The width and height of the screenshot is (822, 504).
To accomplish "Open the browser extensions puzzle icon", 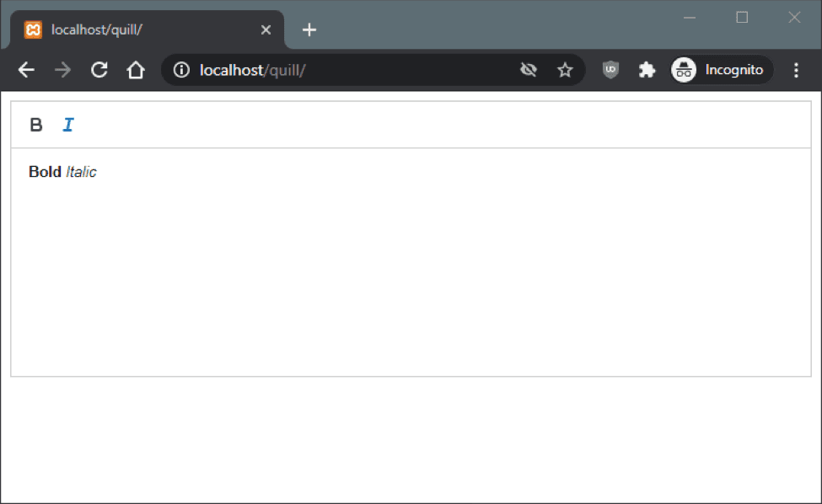I will pos(647,70).
